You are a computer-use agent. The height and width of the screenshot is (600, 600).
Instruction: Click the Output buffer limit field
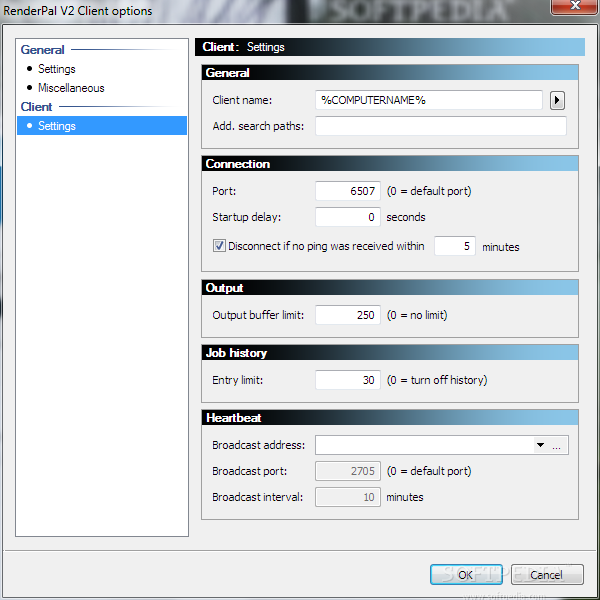348,315
